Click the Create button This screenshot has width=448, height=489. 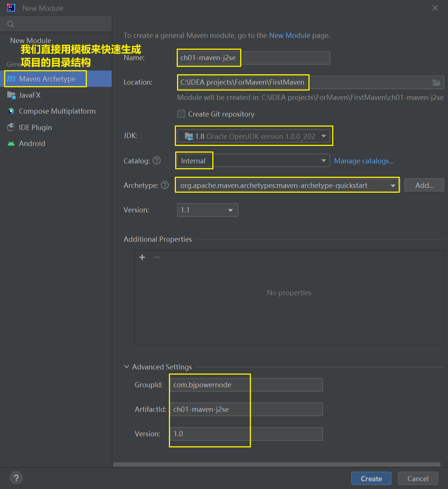pos(371,479)
